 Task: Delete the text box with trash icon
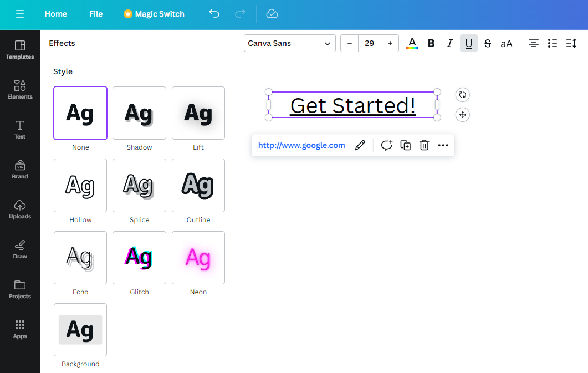tap(424, 145)
